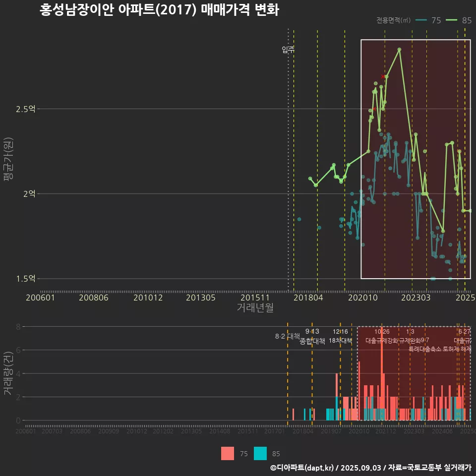
Task: Click the 9·13 종합대책 policy annotation
Action: click(x=312, y=336)
